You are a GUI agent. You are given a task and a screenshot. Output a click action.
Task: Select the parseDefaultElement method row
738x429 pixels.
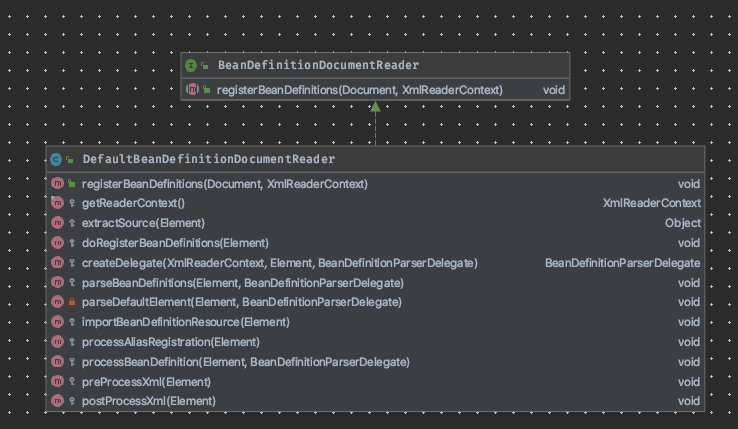coord(375,302)
